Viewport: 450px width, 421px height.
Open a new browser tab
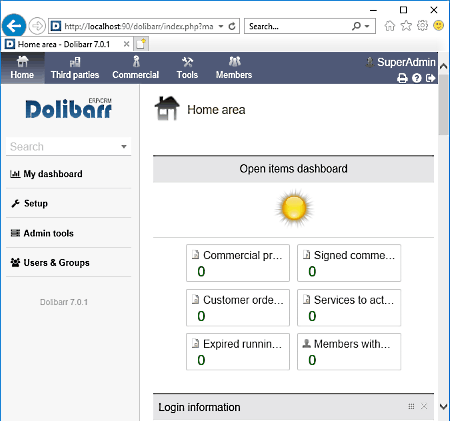point(141,44)
